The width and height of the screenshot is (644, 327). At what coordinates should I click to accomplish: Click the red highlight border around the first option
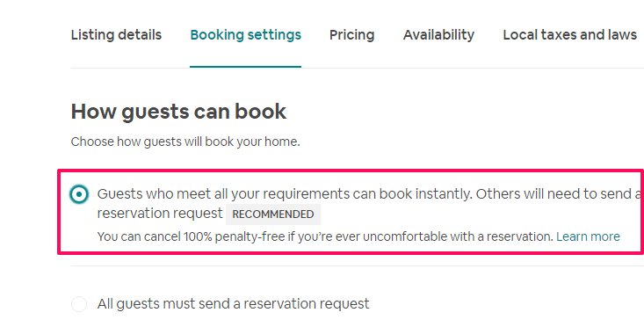pyautogui.click(x=351, y=170)
